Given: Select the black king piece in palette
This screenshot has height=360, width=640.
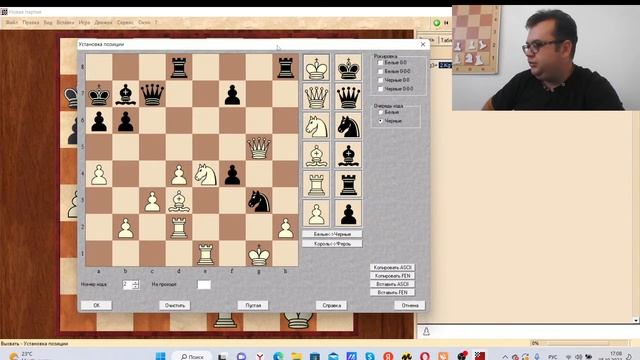Looking at the screenshot, I should [x=348, y=67].
